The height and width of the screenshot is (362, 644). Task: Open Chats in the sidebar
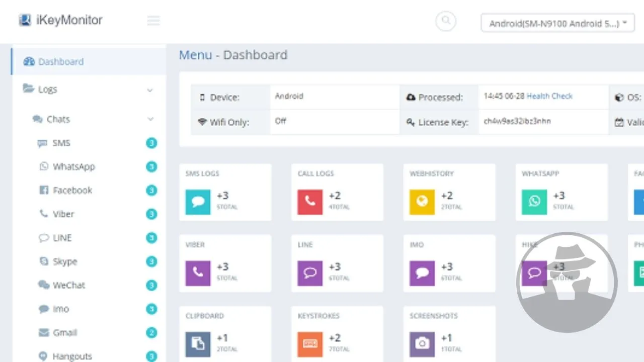[x=58, y=119]
